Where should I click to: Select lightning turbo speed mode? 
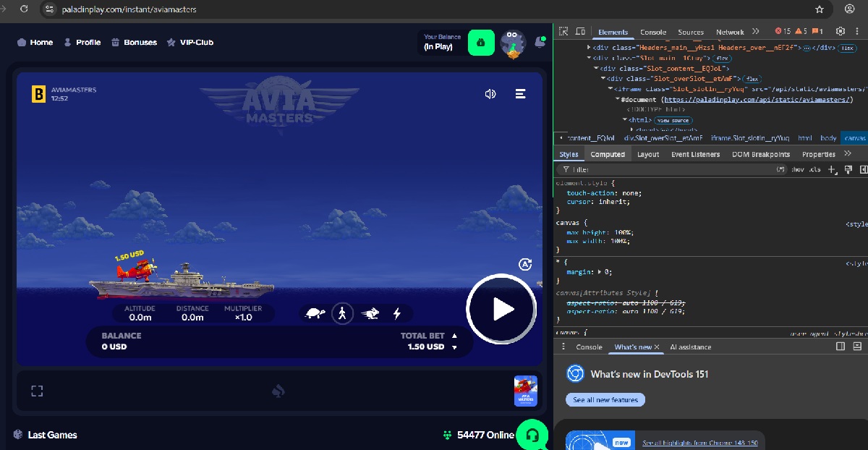[396, 313]
